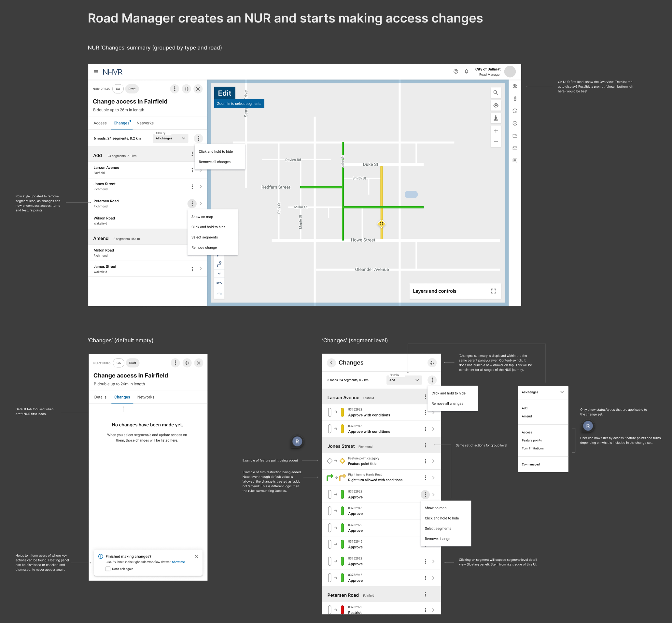The height and width of the screenshot is (623, 672).
Task: Choose Feature points in filter list
Action: point(531,440)
